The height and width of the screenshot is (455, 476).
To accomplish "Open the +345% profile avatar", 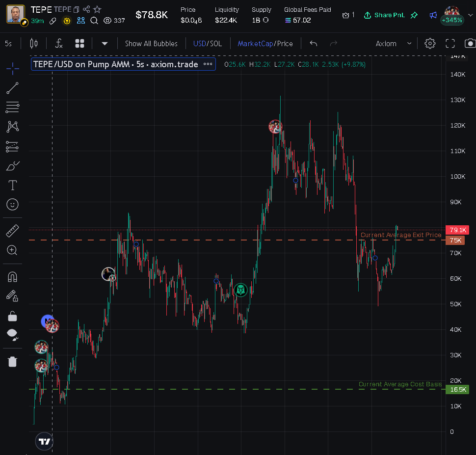I will point(452,15).
